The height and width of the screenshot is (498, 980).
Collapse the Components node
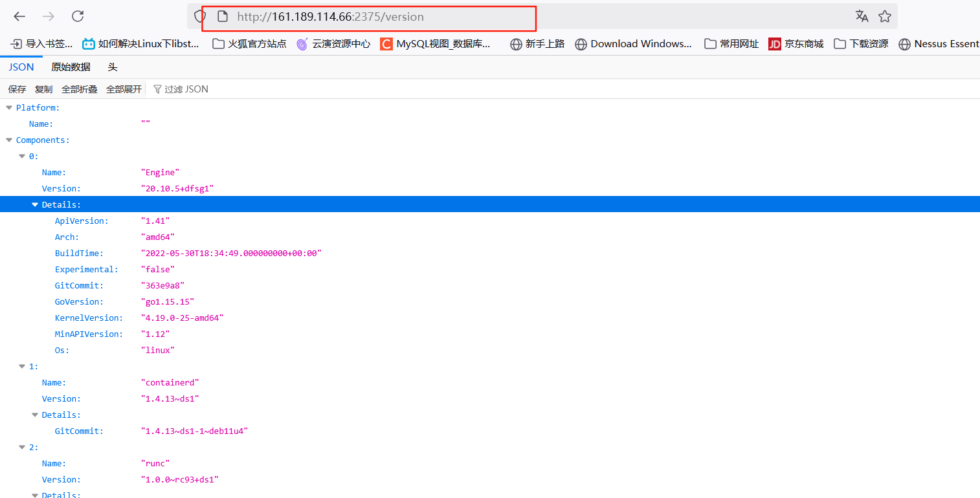9,140
